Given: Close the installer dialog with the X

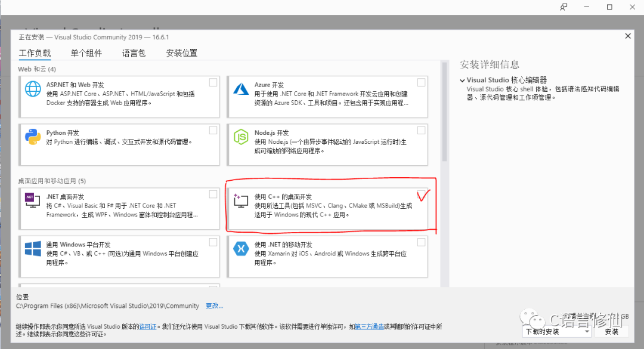Looking at the screenshot, I should click(x=628, y=36).
